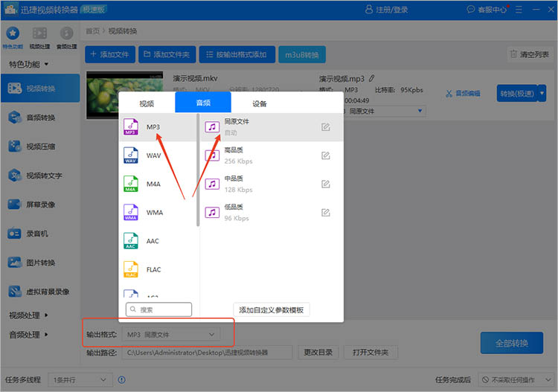Screen dimensions: 558x392
Task: Go to 首页 in breadcrumb
Action: coord(92,31)
